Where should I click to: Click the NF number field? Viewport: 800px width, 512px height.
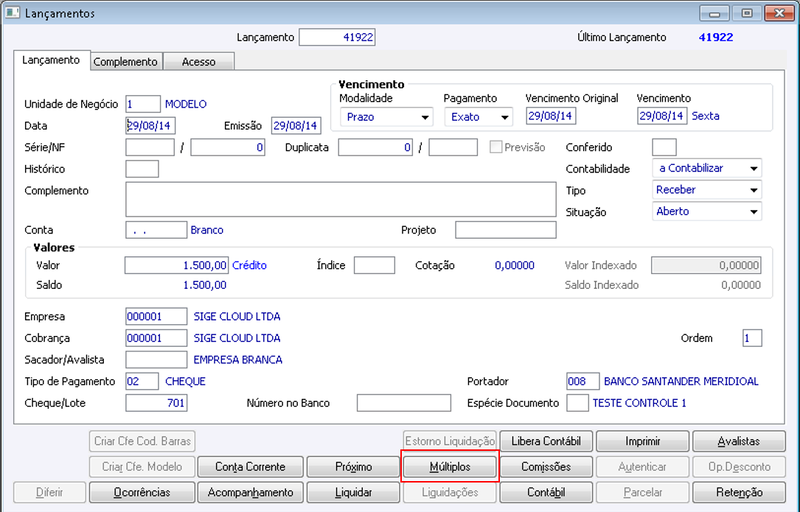228,147
